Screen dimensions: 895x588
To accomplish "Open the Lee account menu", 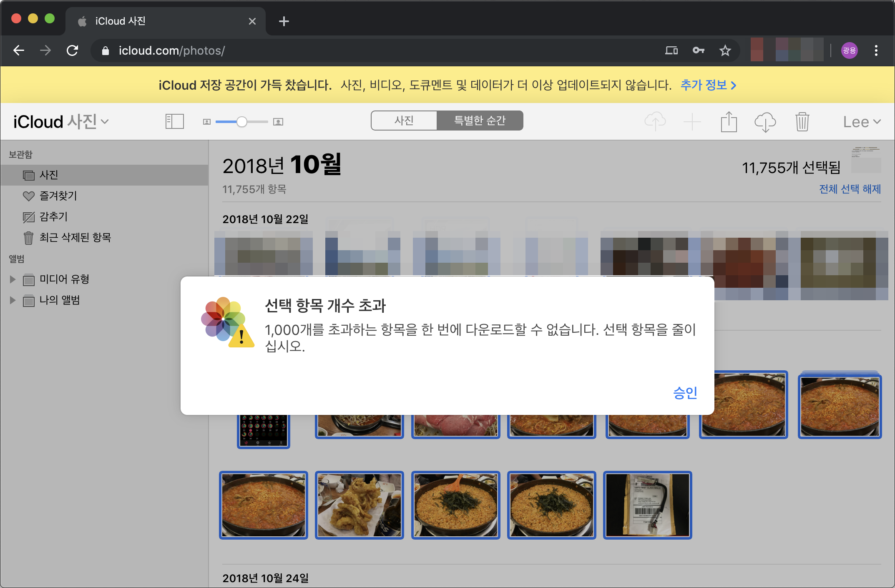I will (x=862, y=122).
